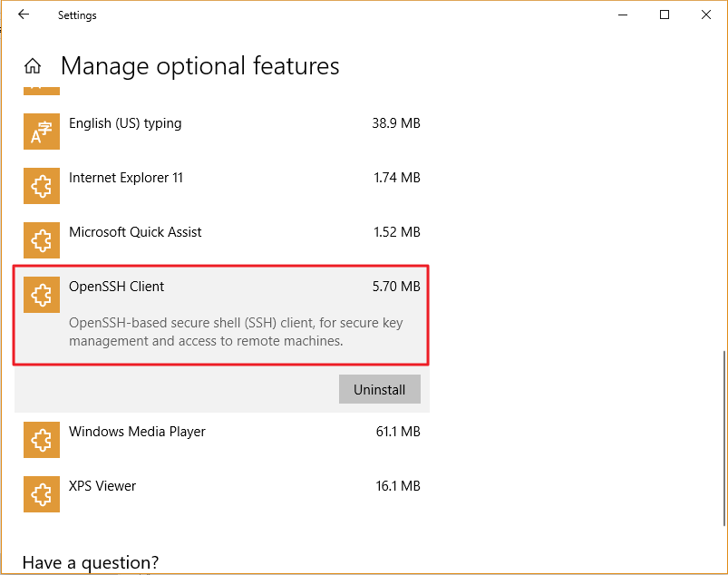Click the OpenSSH Client feature icon
The width and height of the screenshot is (728, 575).
click(41, 295)
